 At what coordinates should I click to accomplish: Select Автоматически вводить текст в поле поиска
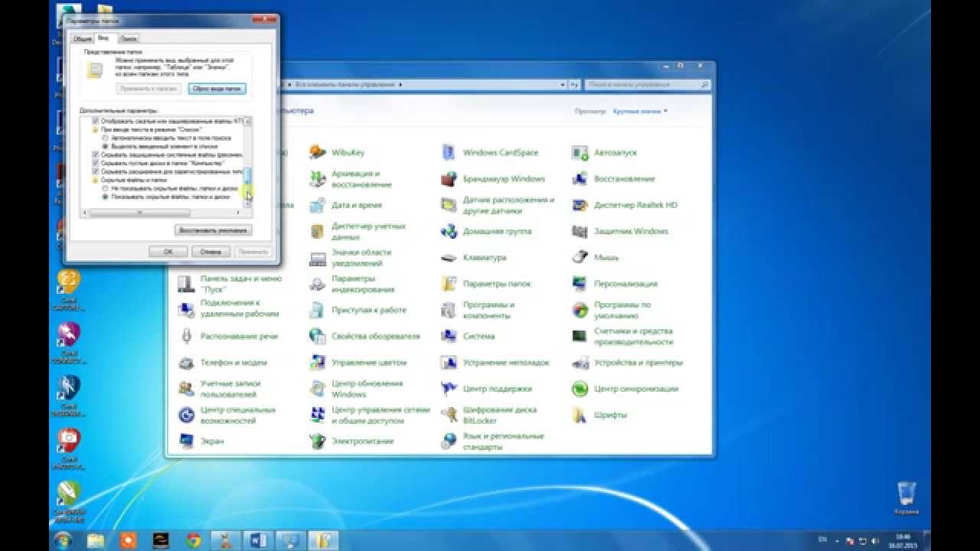pos(166,138)
